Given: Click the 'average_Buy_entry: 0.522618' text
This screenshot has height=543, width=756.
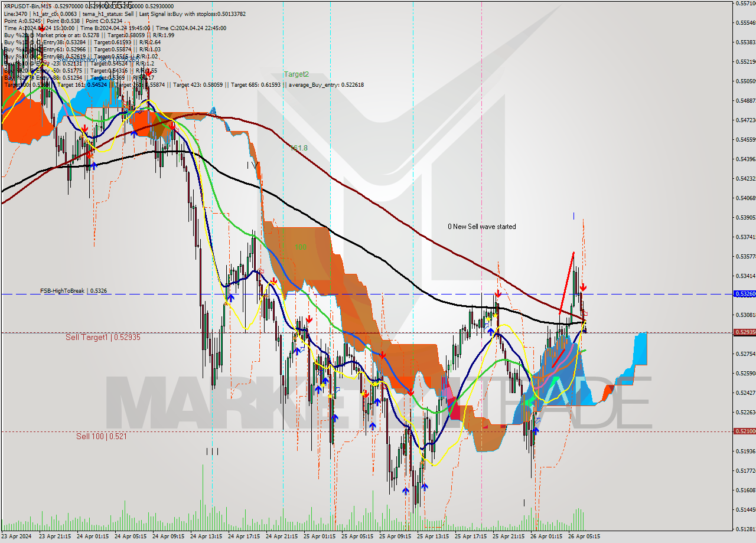Looking at the screenshot, I should [326, 84].
